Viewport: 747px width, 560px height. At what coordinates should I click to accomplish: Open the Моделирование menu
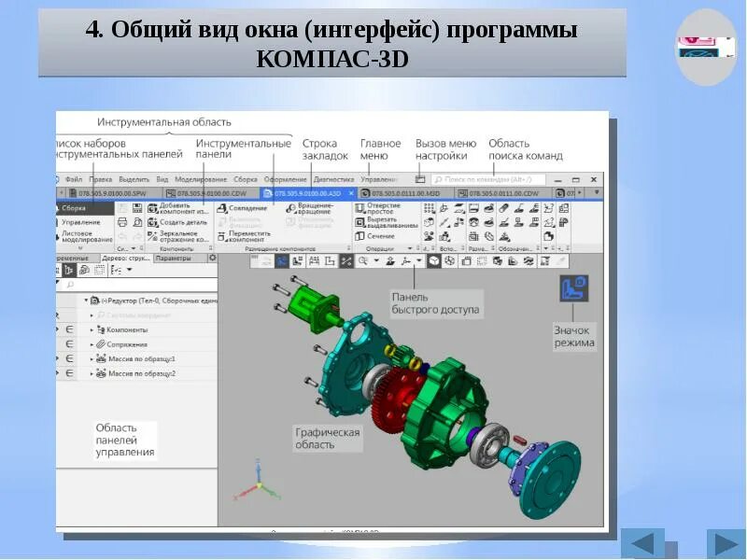point(201,179)
